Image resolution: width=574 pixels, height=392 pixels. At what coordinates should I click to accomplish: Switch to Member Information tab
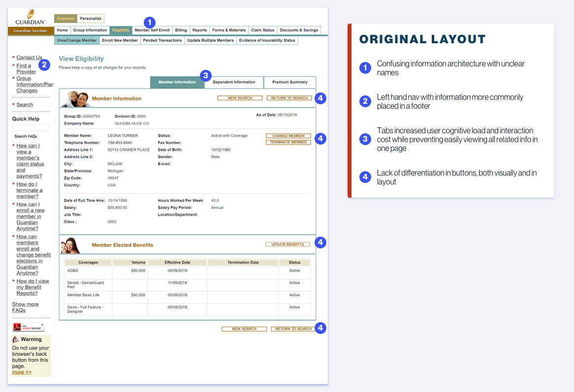tap(177, 82)
